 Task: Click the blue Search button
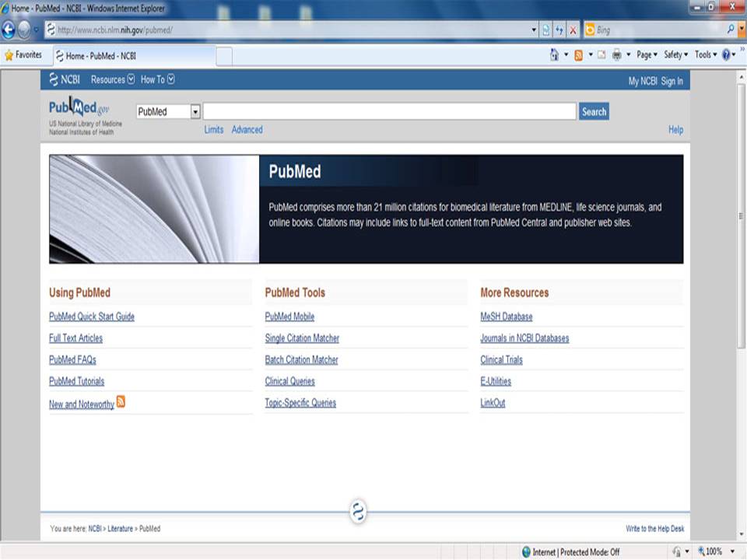coord(594,111)
